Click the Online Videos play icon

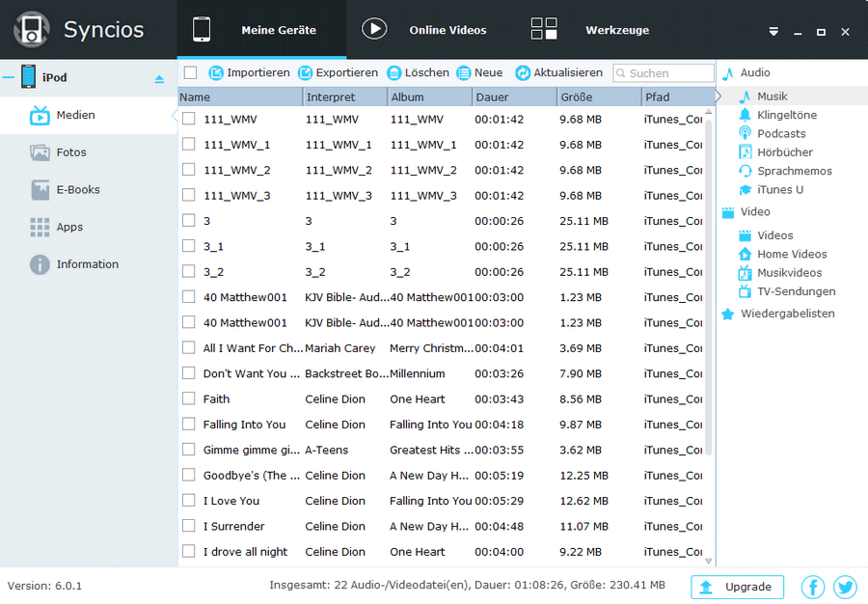click(374, 29)
